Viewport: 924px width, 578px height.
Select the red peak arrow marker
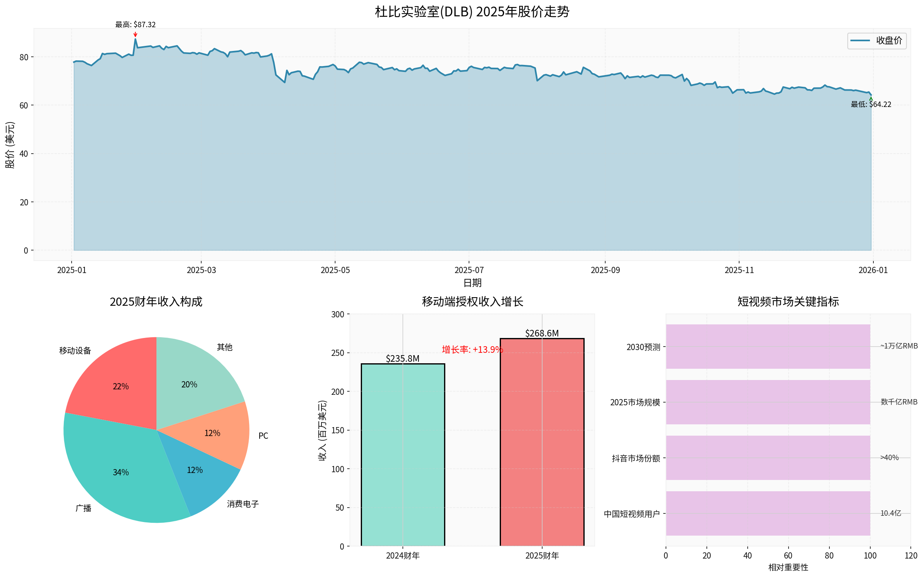135,35
